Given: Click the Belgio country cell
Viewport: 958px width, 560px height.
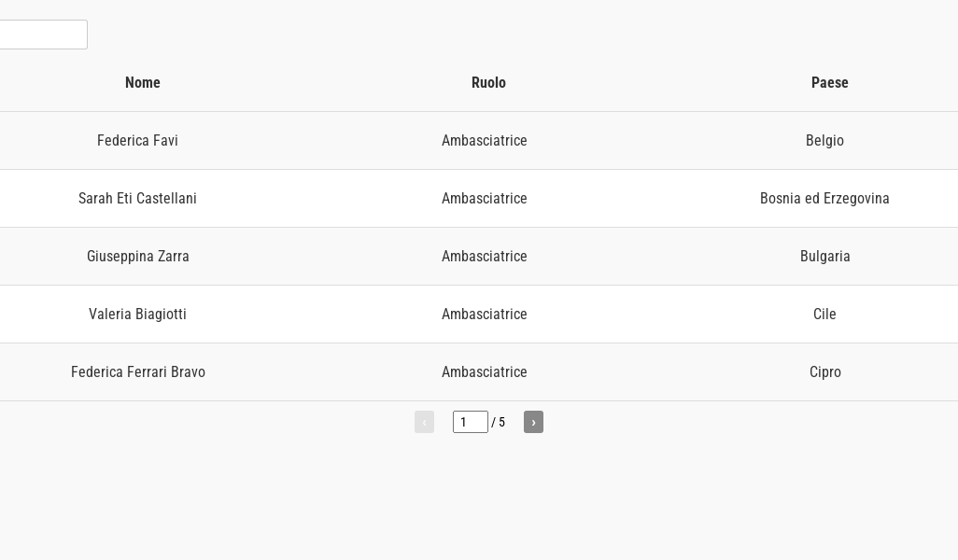Looking at the screenshot, I should [x=824, y=141].
